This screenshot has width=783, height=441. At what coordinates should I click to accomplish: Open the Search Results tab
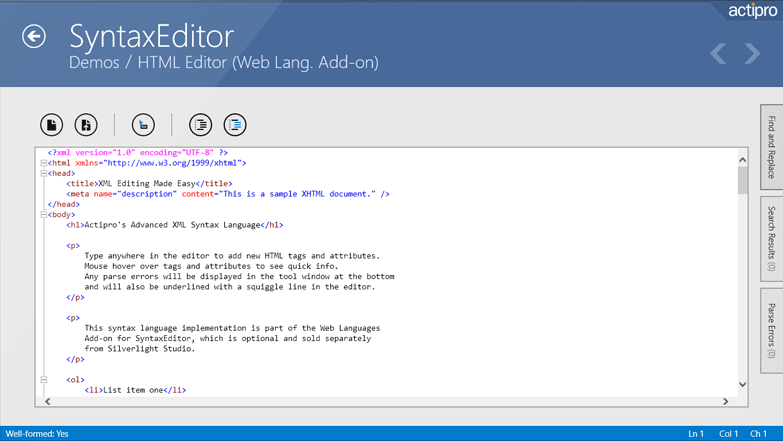[772, 239]
